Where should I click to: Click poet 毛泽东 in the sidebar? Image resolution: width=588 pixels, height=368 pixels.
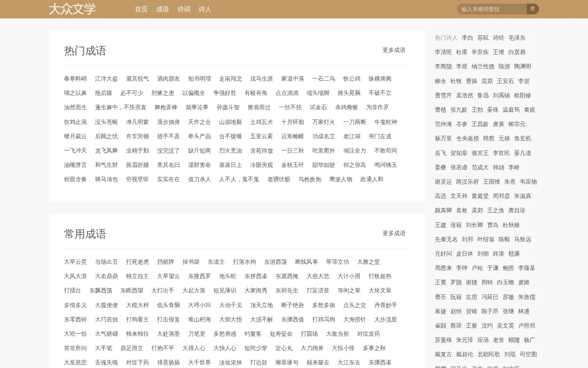click(x=517, y=38)
